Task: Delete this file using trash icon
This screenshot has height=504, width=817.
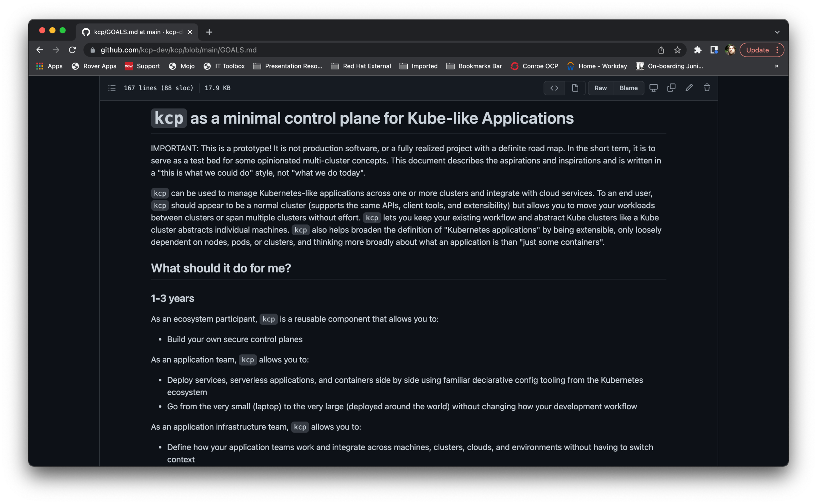Action: coord(707,88)
